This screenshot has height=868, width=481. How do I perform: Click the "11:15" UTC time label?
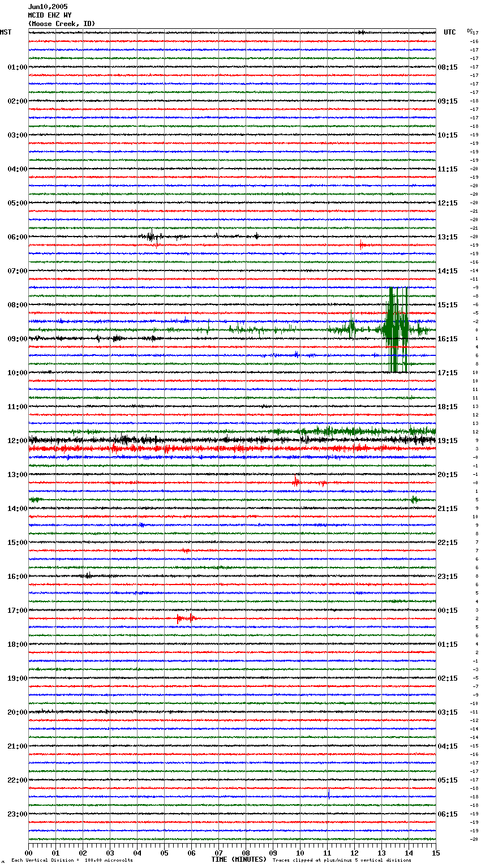click(x=448, y=169)
